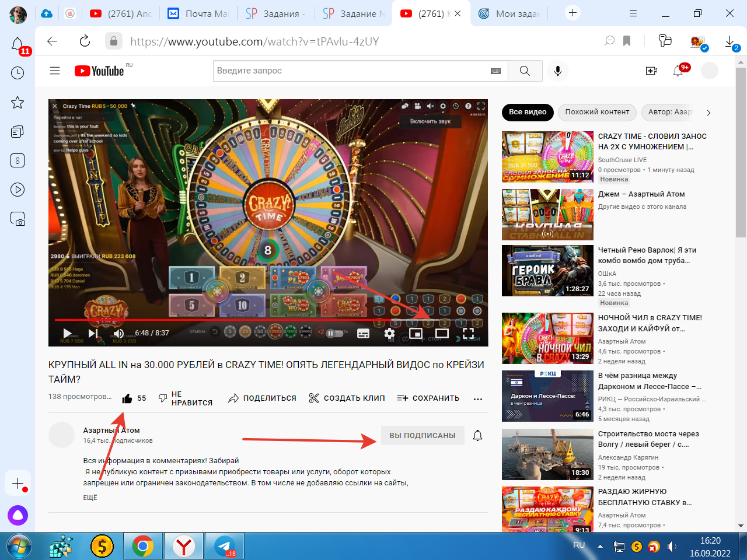The width and height of the screenshot is (747, 560).
Task: Open a new browser tab with plus
Action: 573,13
